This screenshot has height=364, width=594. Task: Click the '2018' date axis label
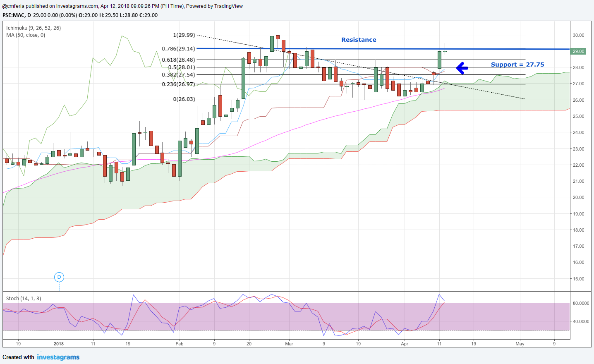coord(59,344)
